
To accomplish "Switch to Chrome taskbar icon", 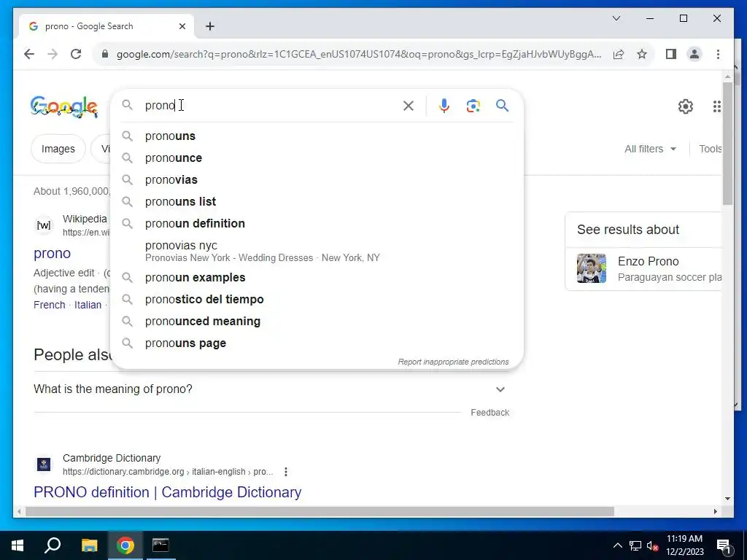I will [x=125, y=545].
